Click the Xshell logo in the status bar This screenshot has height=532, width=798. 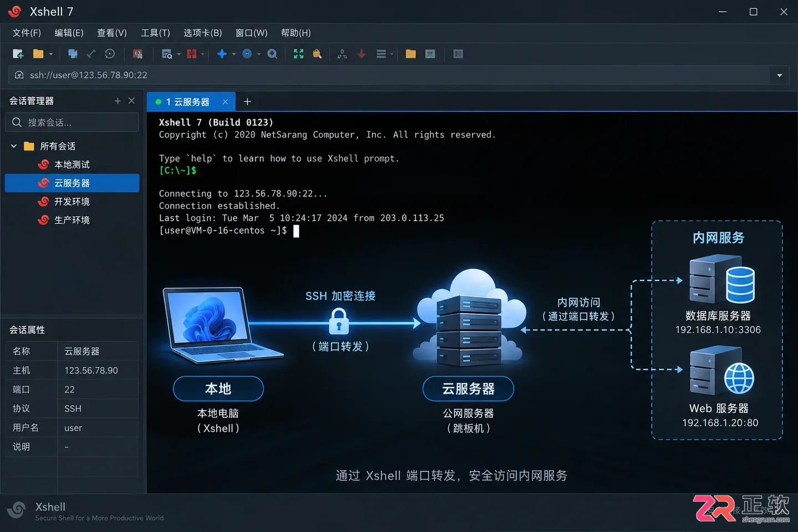pyautogui.click(x=17, y=510)
